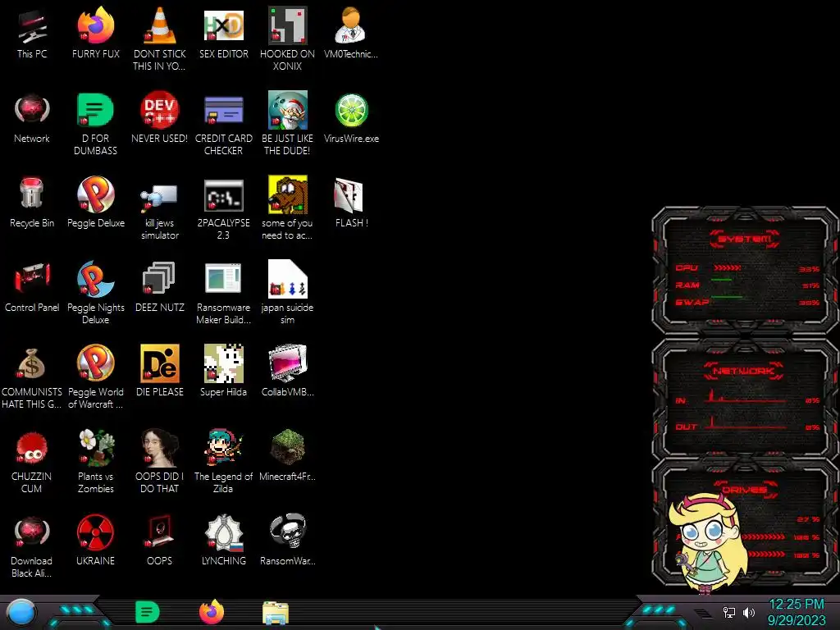Screen dimensions: 840x630
Task: Click the DRIVES gadget header
Action: (x=743, y=489)
